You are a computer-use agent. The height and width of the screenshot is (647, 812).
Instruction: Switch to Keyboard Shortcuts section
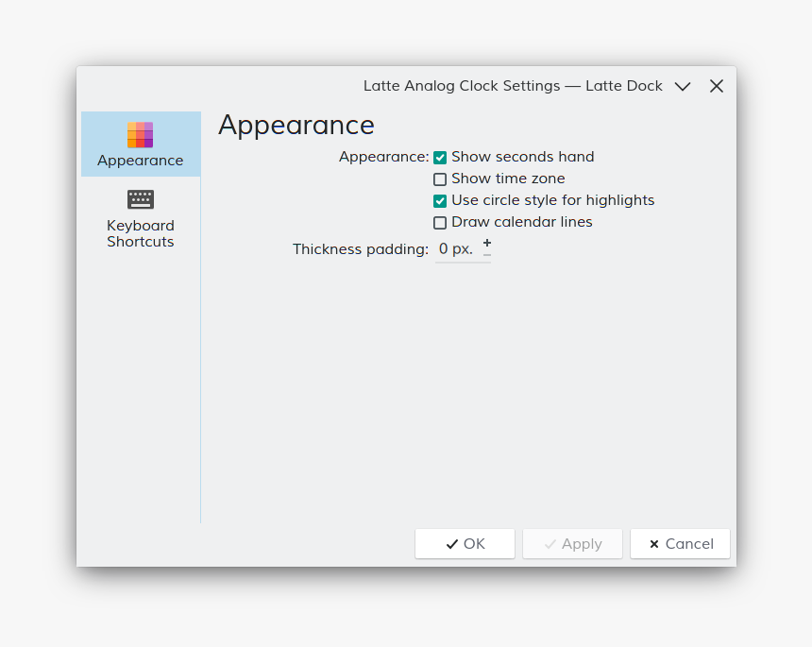tap(141, 218)
